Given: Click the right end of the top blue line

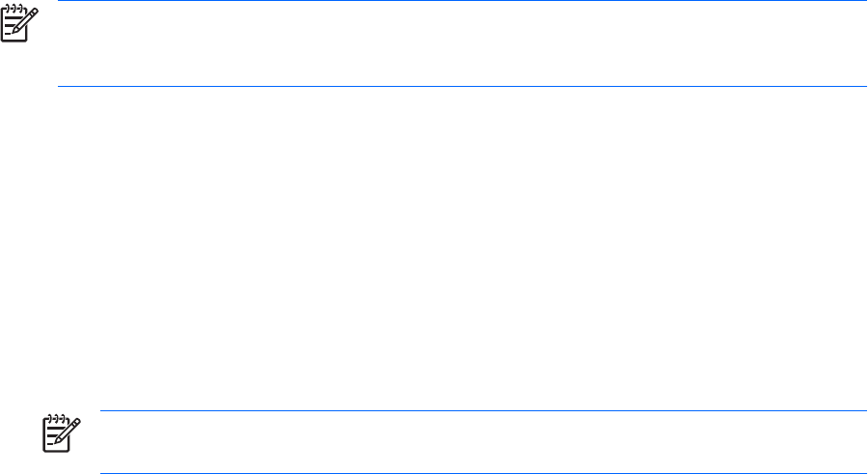Looking at the screenshot, I should (x=861, y=1).
